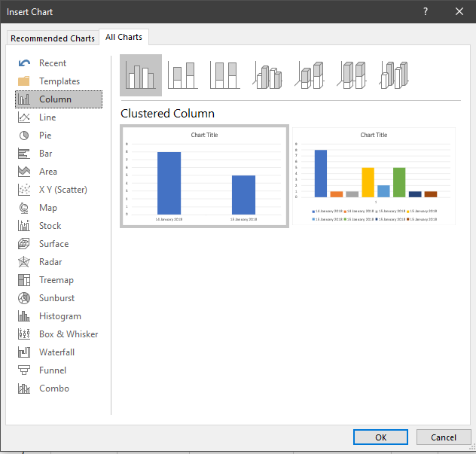Select the 3-D Stacked Column subtype icon
This screenshot has height=454, width=476.
(310, 75)
